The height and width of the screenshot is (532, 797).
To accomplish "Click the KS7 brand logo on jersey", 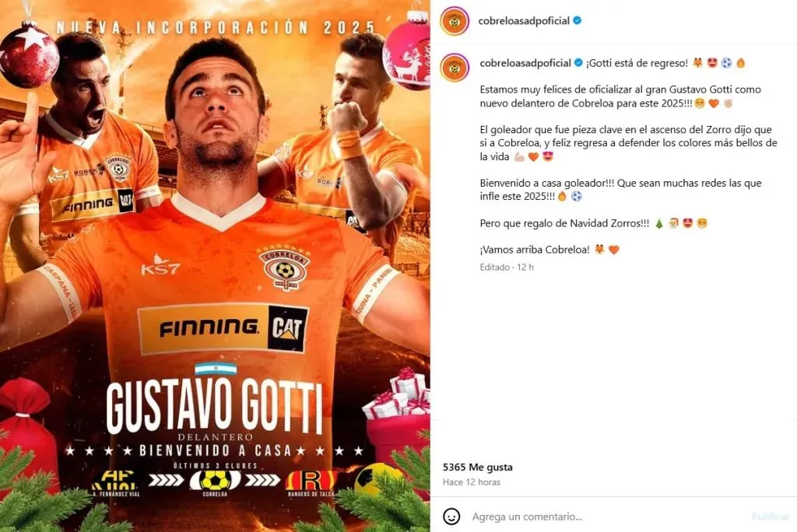I will click(160, 264).
